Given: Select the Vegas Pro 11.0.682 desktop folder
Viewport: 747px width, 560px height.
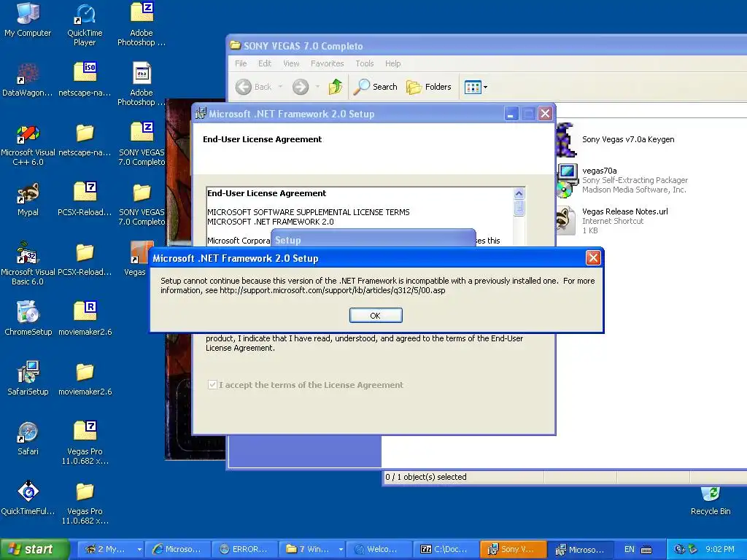Looking at the screenshot, I should 85,503.
